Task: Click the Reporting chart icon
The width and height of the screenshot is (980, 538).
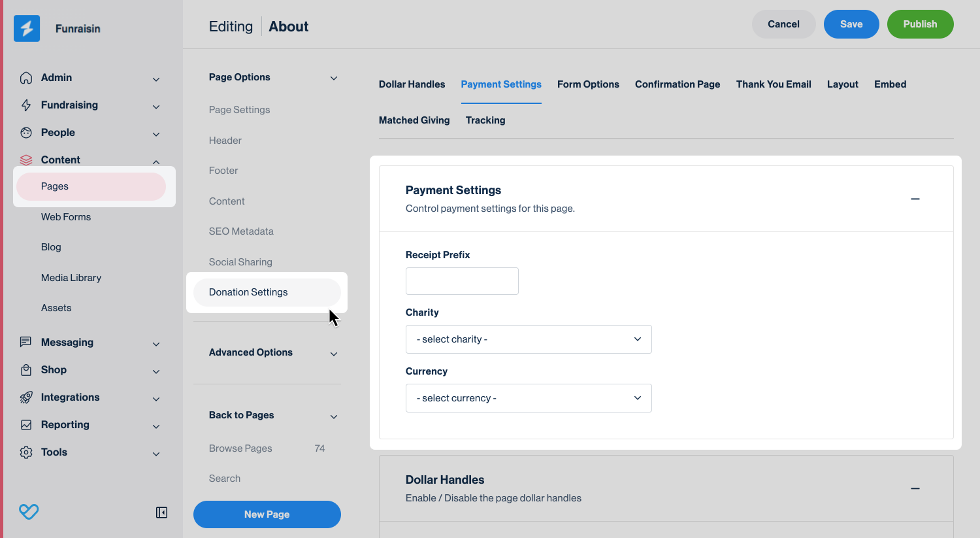Action: tap(26, 425)
